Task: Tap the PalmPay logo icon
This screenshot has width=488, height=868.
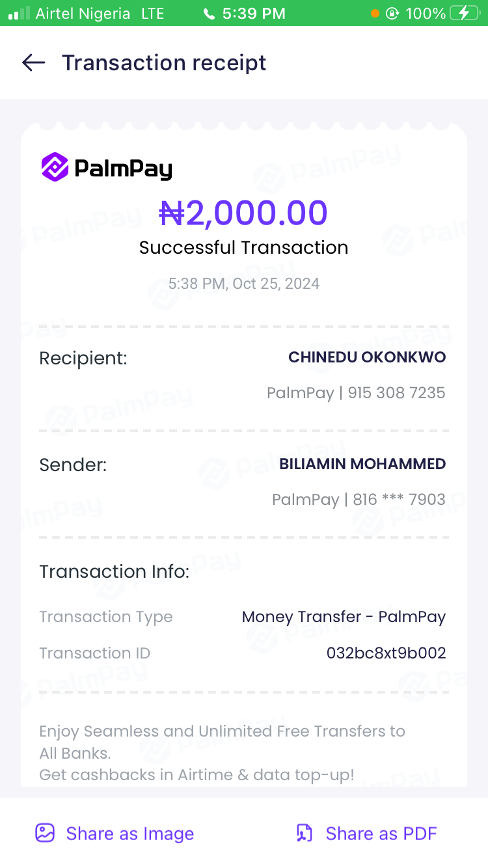Action: point(55,168)
